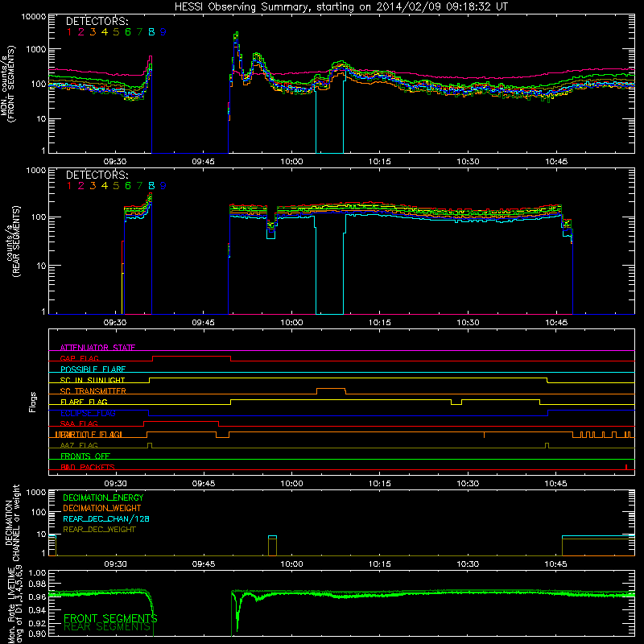Select detector 9 label in front segments legend
This screenshot has height=644, width=644.
[x=163, y=32]
